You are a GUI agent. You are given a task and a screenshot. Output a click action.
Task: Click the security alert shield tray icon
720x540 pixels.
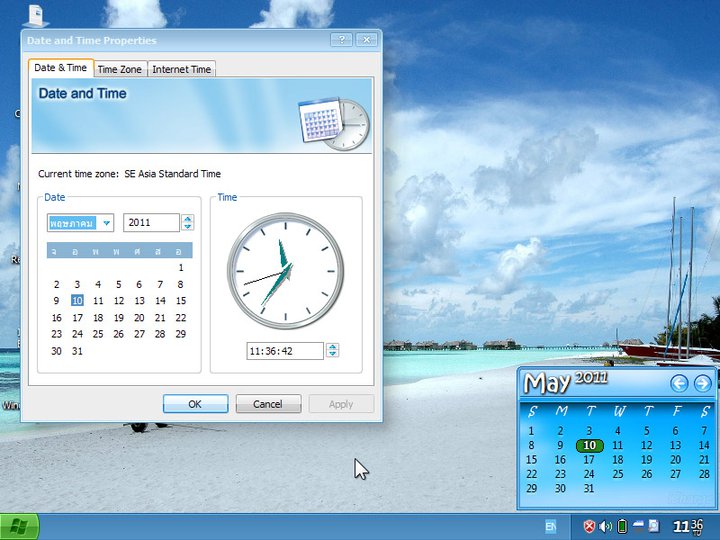(x=589, y=526)
